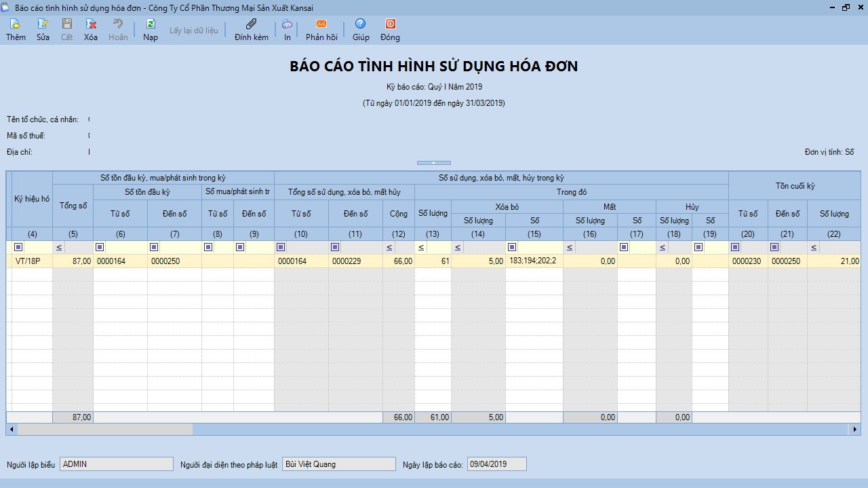The image size is (868, 488).
Task: Click the Đóng (Close) toolbar icon
Action: tap(390, 24)
